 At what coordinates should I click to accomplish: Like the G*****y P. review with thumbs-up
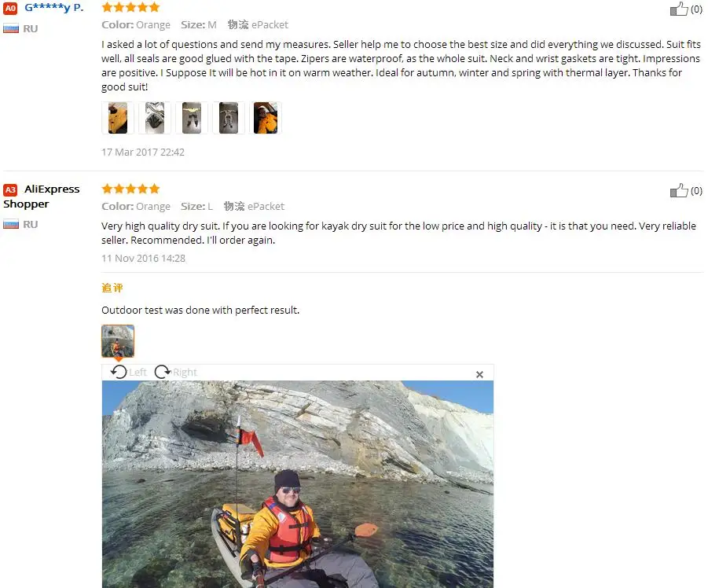pyautogui.click(x=679, y=9)
